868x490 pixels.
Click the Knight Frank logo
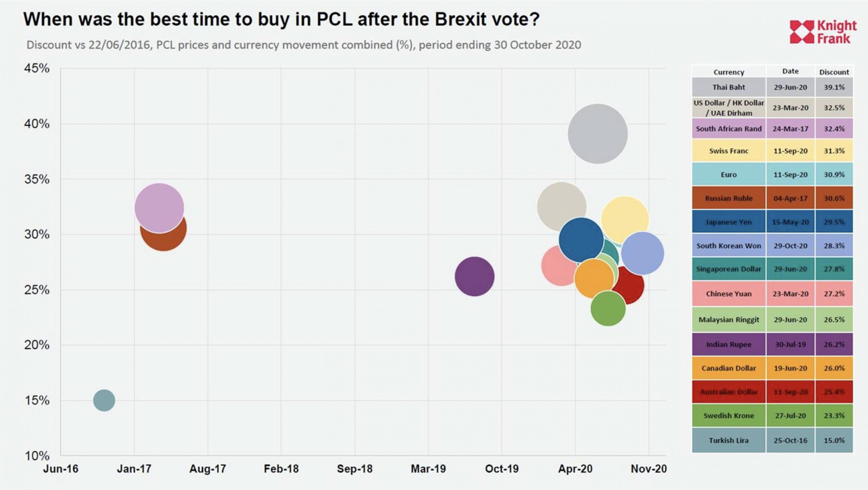coord(822,32)
